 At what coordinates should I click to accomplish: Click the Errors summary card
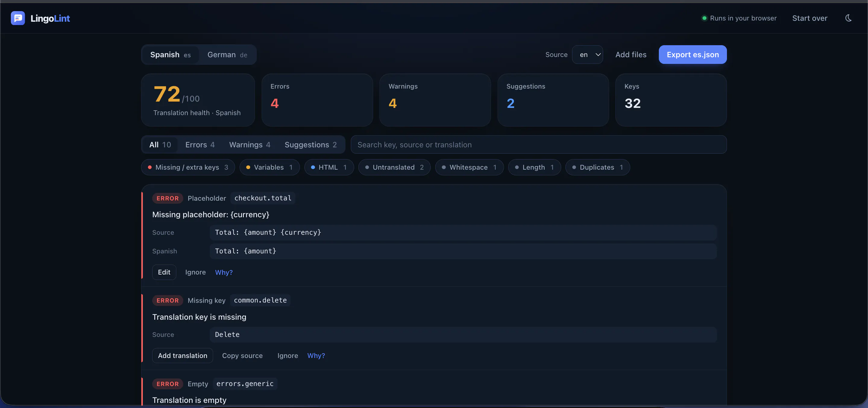(x=317, y=100)
